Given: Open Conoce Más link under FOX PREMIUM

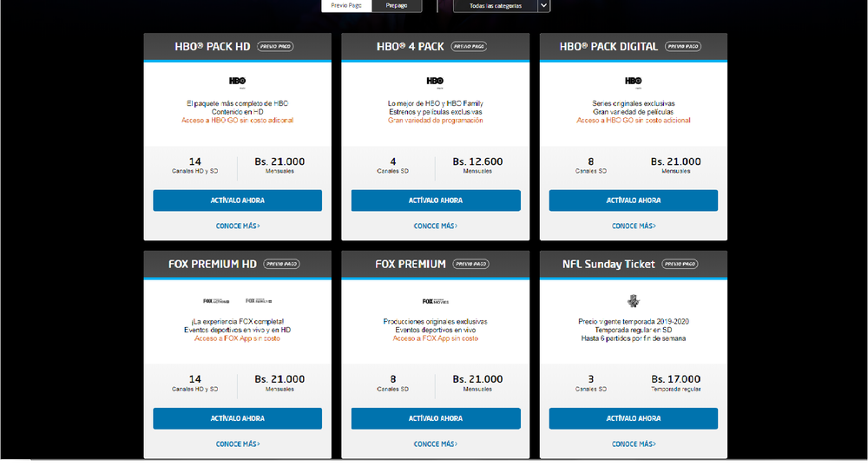Looking at the screenshot, I should 435,443.
